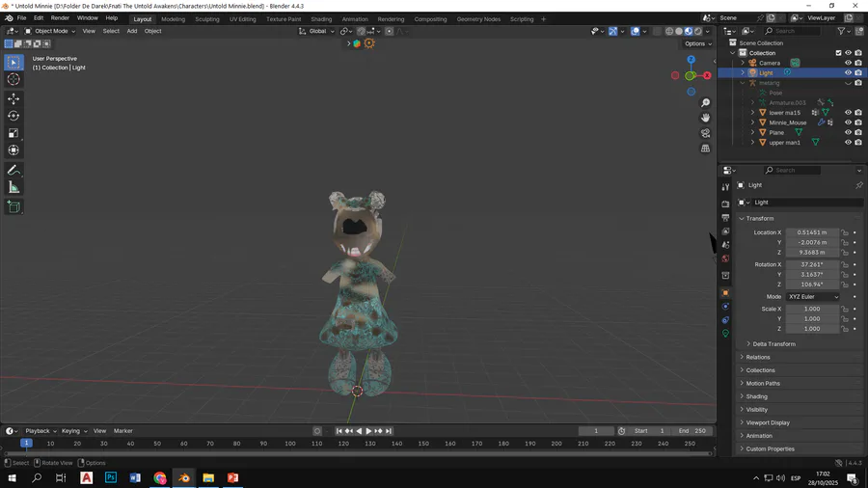868x488 pixels.
Task: Open the Object Constraints properties tab
Action: click(x=725, y=320)
